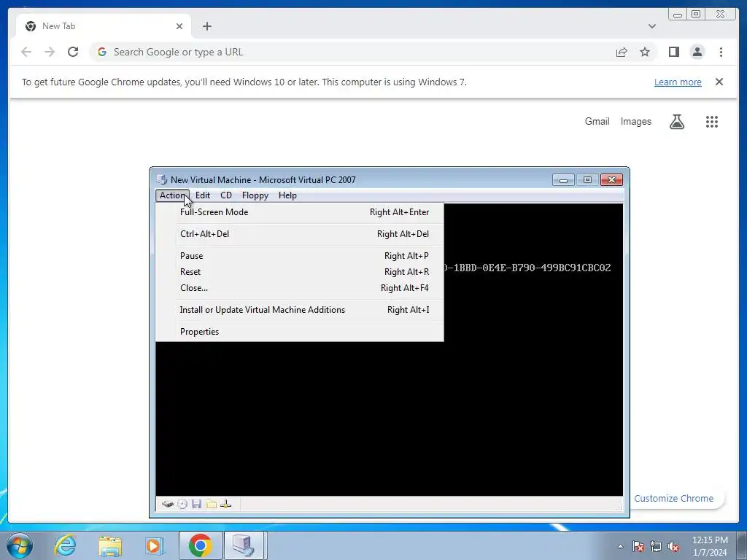Dismiss the Windows 7 update notice
The height and width of the screenshot is (560, 747).
click(x=719, y=82)
